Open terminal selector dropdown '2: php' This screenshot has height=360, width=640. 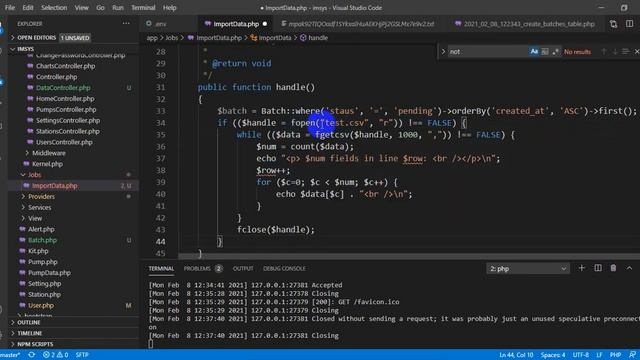point(528,269)
